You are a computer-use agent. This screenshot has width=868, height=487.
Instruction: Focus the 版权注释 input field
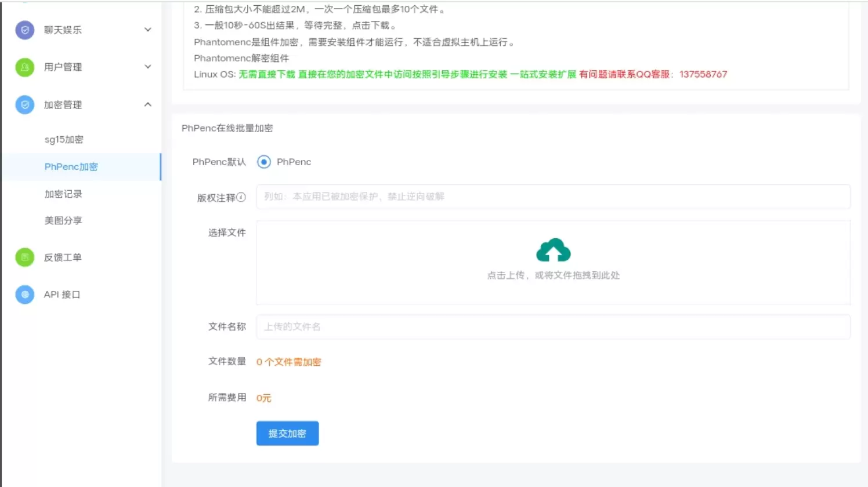[553, 197]
